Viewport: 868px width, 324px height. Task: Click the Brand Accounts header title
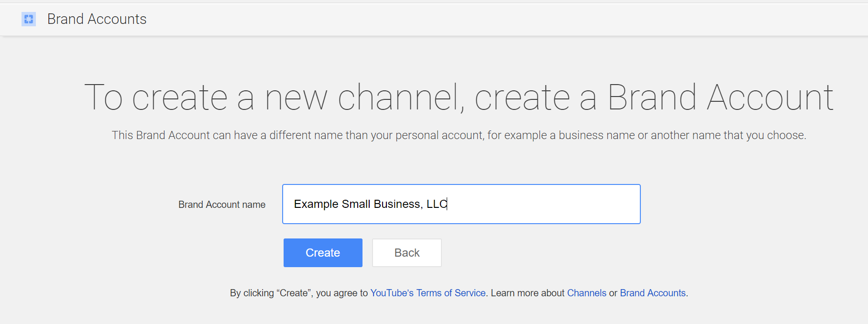(97, 19)
